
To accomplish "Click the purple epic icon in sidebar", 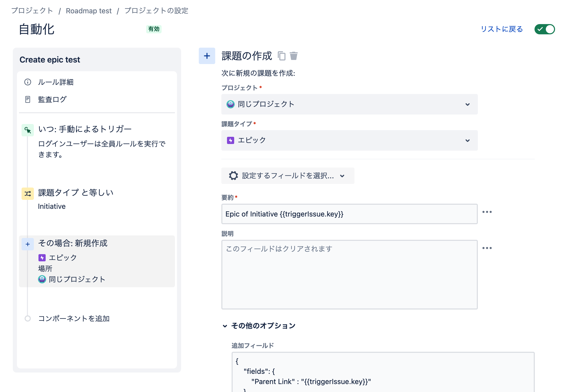I will coord(42,257).
